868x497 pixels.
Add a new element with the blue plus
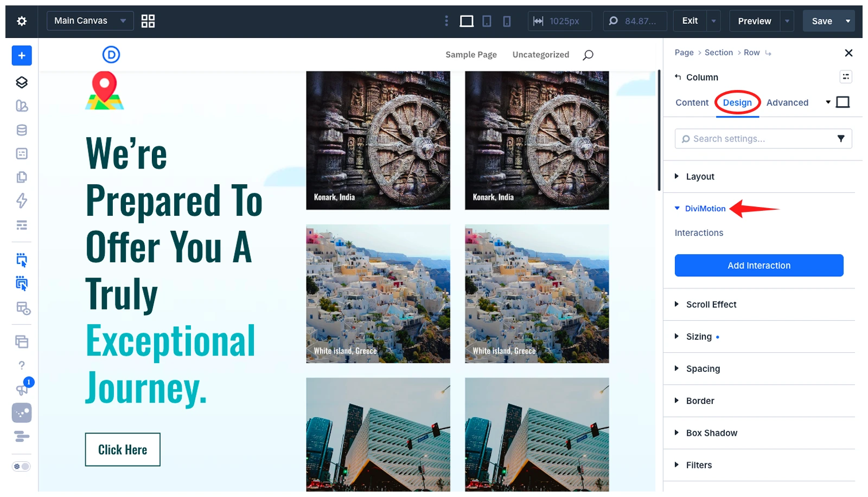tap(22, 55)
